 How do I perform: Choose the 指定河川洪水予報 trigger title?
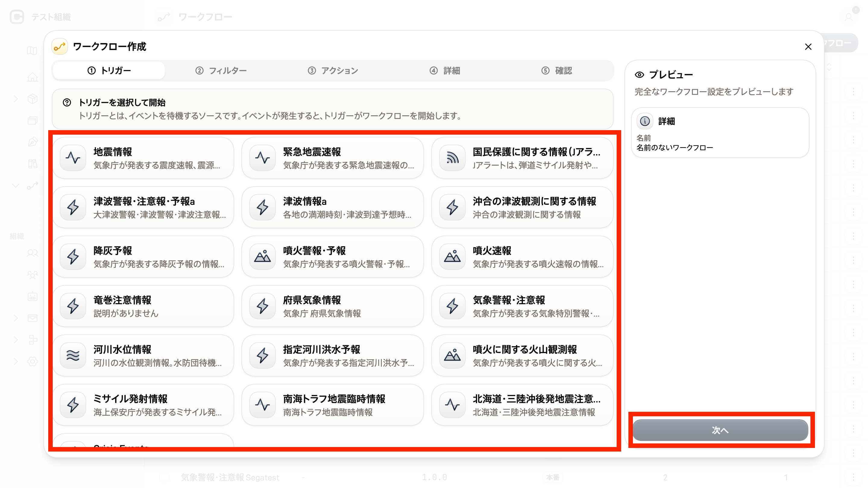coord(322,349)
